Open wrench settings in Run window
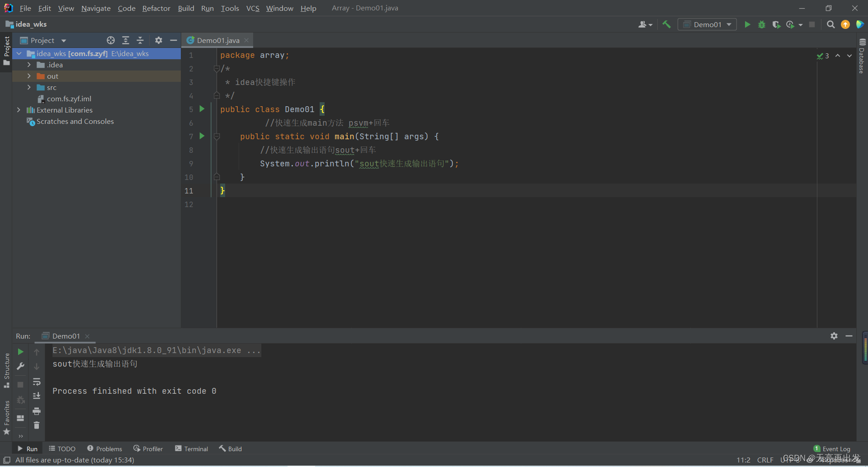Image resolution: width=868 pixels, height=467 pixels. click(20, 367)
